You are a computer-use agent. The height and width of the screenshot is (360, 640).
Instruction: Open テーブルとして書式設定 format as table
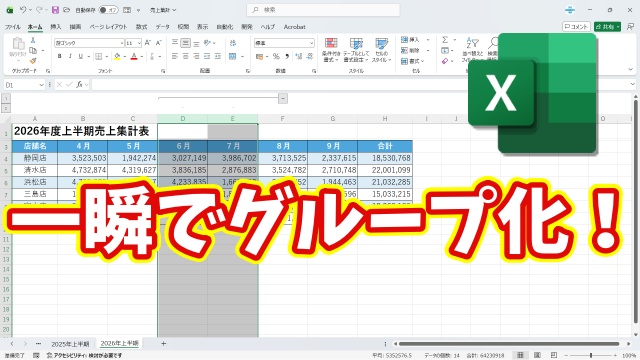coord(356,50)
